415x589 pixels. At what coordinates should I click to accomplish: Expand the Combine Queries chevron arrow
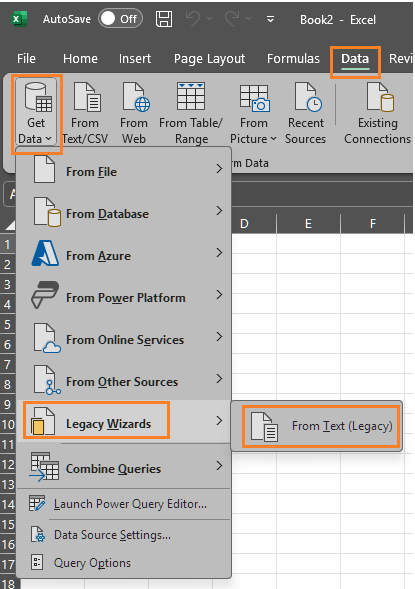coord(220,466)
